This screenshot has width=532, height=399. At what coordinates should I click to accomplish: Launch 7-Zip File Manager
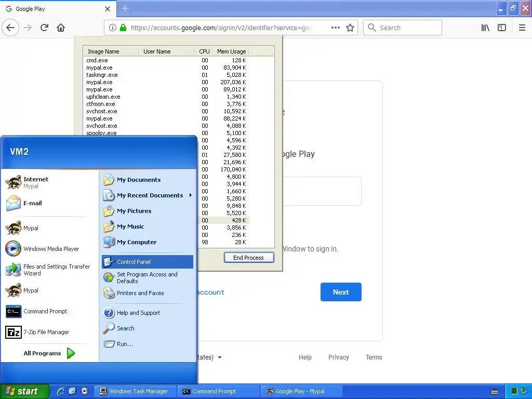(x=50, y=332)
